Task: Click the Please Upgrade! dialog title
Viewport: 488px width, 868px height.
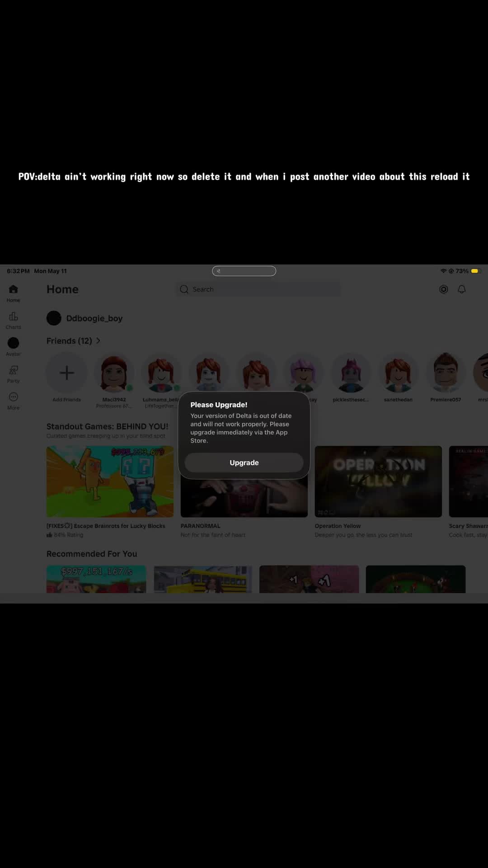Action: 219,405
